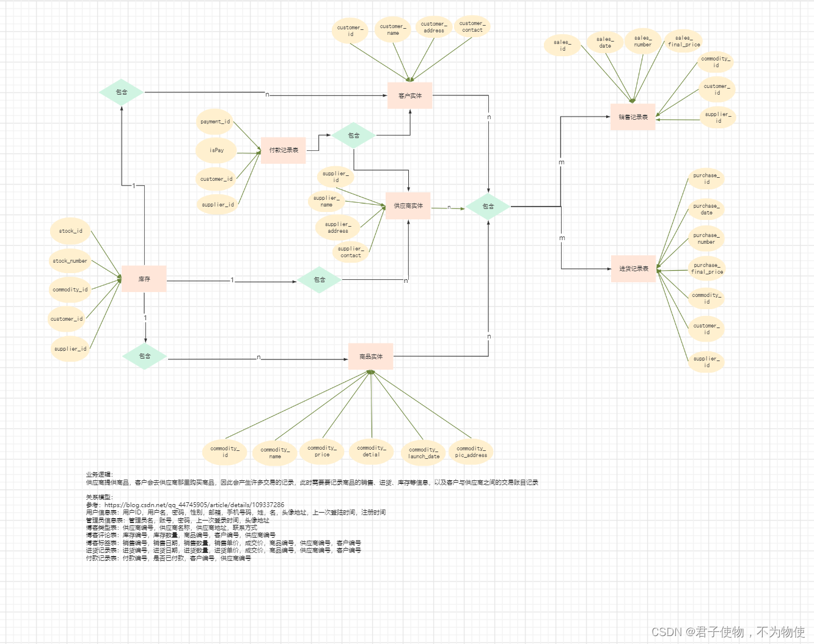This screenshot has width=814, height=644.
Task: Click the payment_id attribute ellipse
Action: pyautogui.click(x=215, y=122)
